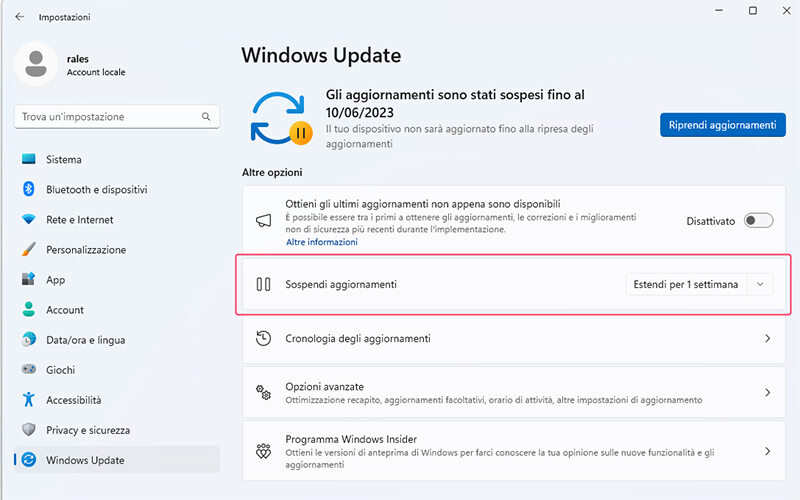Click the Disattivato status label
Image resolution: width=800 pixels, height=500 pixels.
(x=711, y=221)
